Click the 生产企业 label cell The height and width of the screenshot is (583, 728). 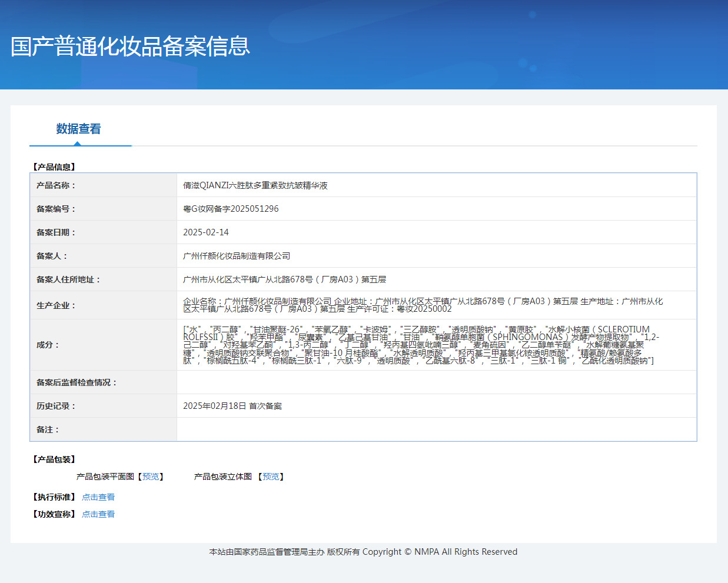104,305
